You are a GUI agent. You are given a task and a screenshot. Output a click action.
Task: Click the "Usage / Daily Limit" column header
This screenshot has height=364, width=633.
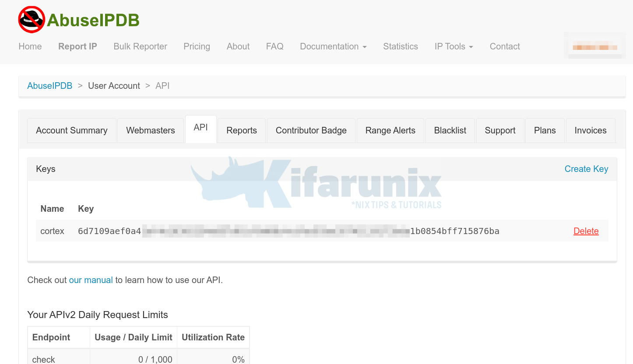[134, 337]
